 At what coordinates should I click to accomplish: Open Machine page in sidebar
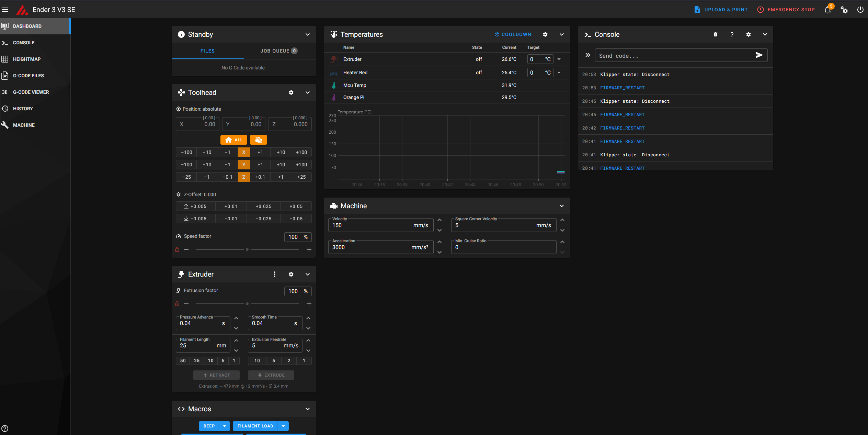[x=35, y=125]
